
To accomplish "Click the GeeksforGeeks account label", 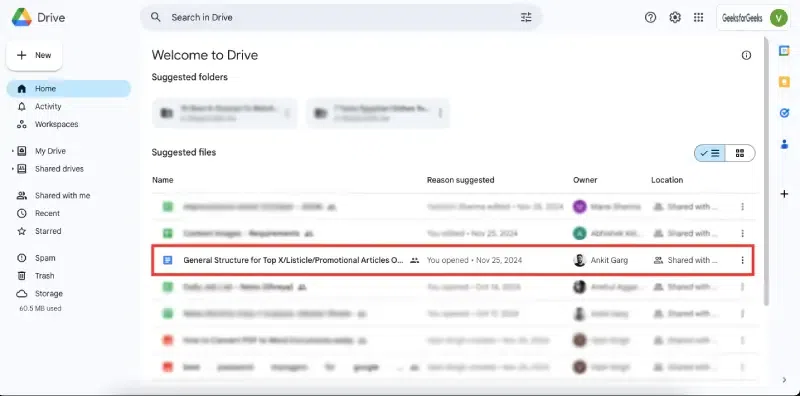I will (742, 18).
